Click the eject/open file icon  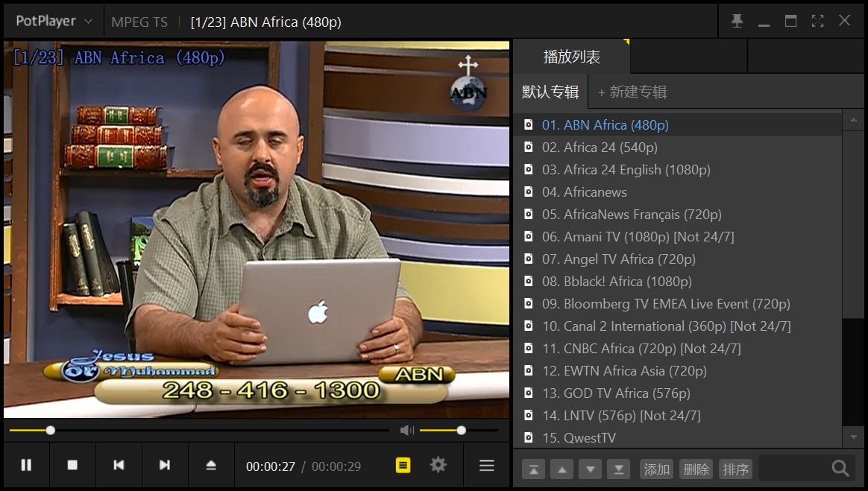point(211,465)
